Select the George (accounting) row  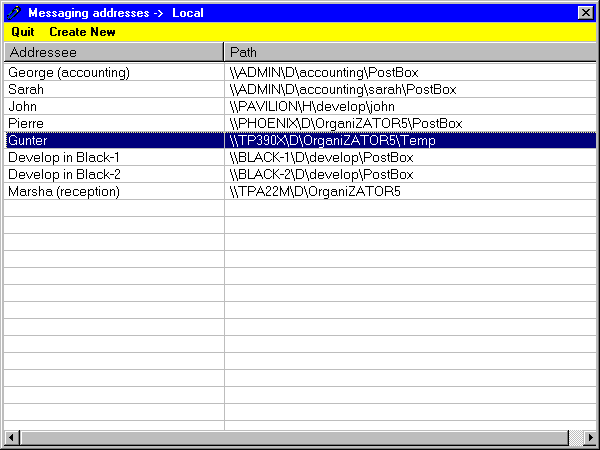click(x=70, y=72)
